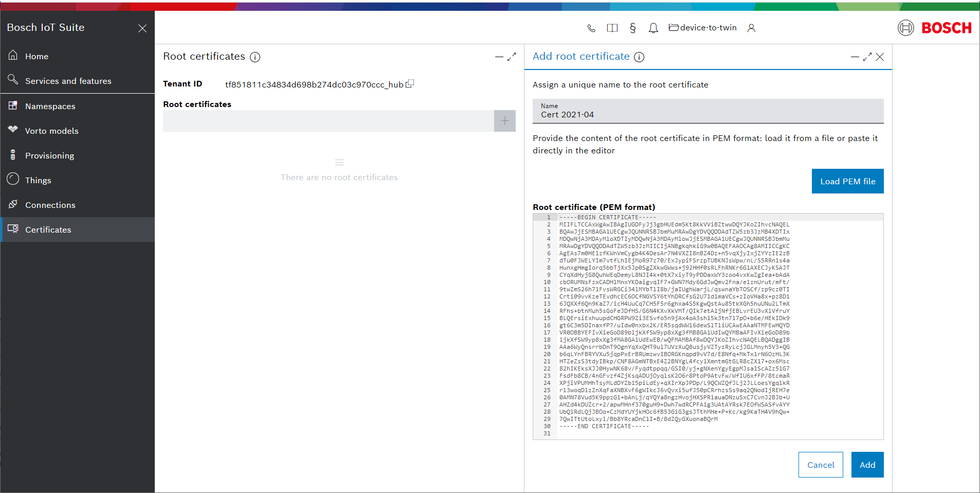
Task: Select Certificates in the sidebar
Action: pos(77,230)
